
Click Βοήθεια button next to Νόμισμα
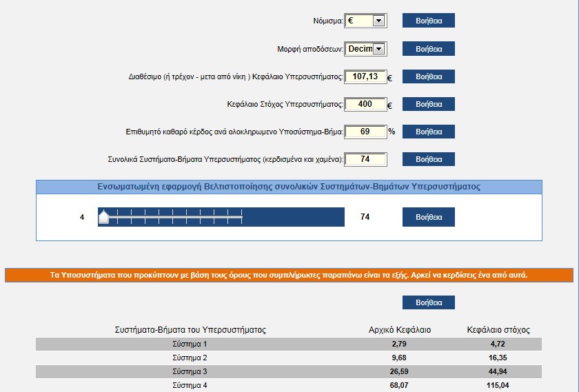click(428, 21)
